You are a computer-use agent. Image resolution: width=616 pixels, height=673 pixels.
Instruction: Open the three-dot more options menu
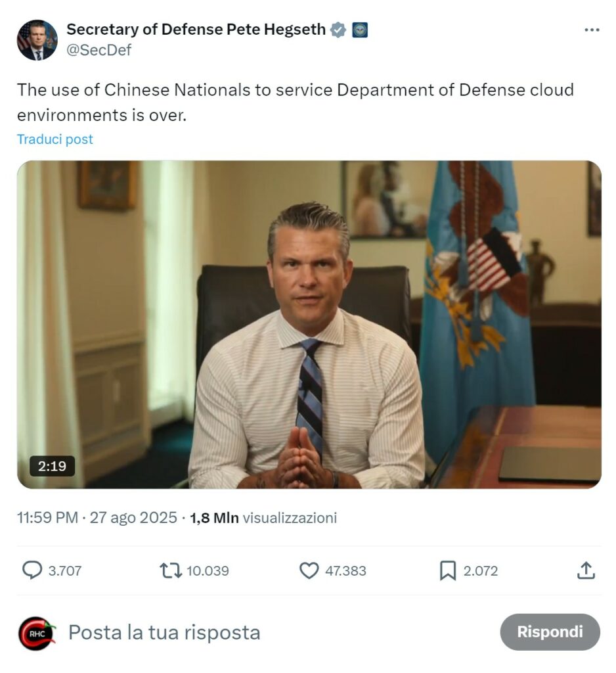[592, 30]
